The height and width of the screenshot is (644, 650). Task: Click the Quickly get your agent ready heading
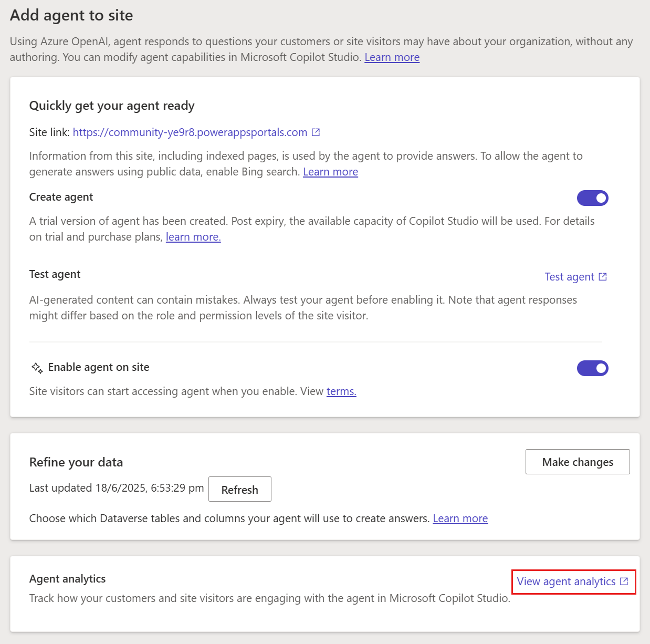click(x=112, y=106)
